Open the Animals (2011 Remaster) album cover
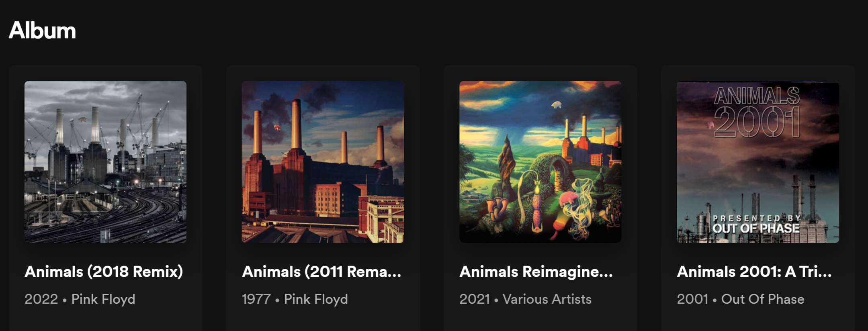 [x=323, y=162]
